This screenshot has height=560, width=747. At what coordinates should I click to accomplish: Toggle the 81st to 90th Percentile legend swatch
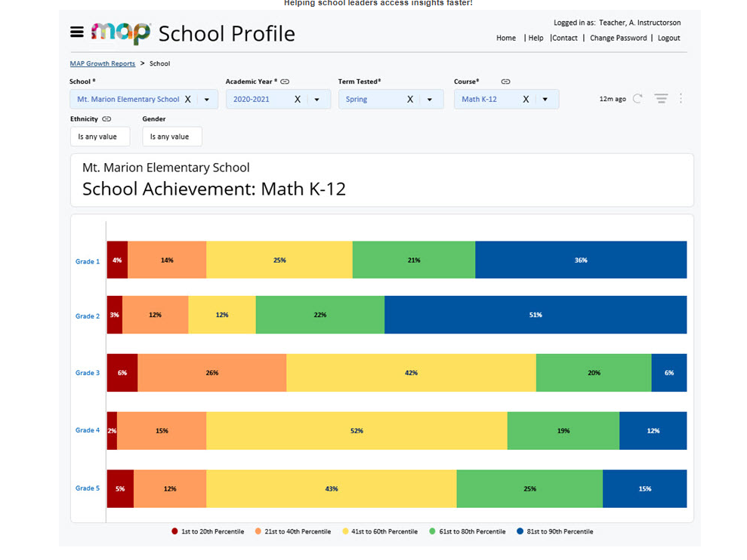tap(520, 532)
